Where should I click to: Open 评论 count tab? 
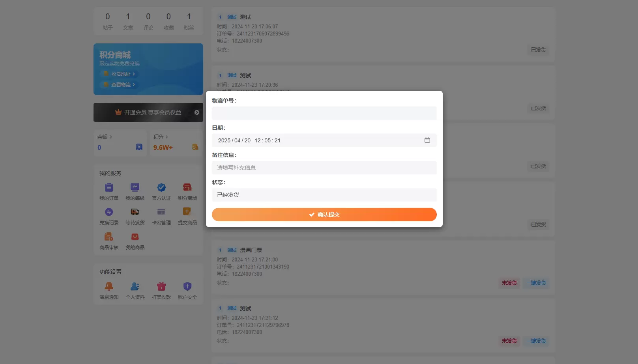point(148,21)
